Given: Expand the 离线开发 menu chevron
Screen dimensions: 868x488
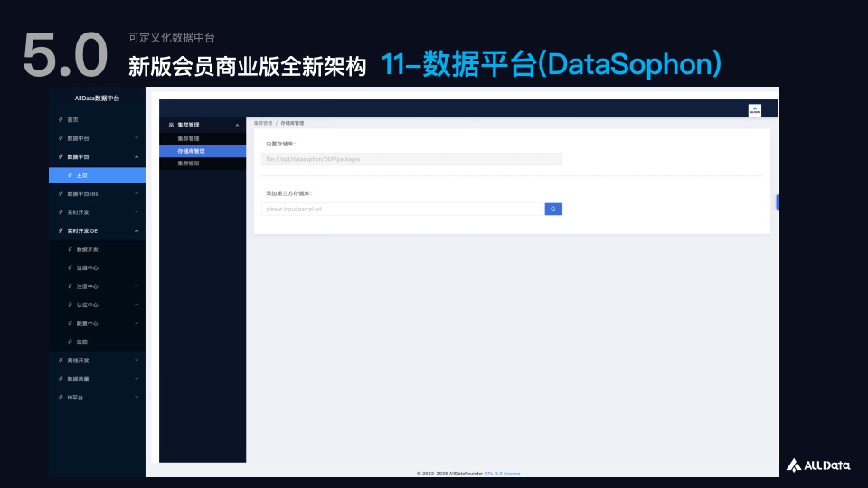Looking at the screenshot, I should (x=137, y=361).
